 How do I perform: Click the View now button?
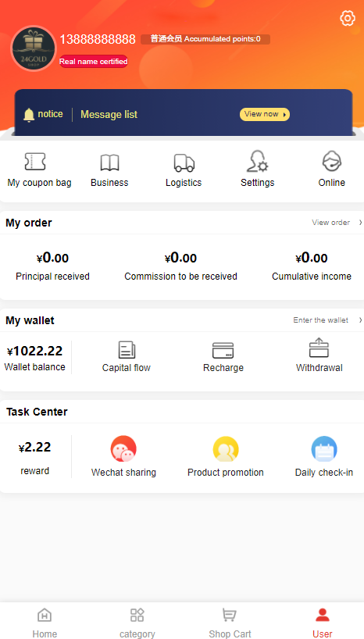point(265,114)
